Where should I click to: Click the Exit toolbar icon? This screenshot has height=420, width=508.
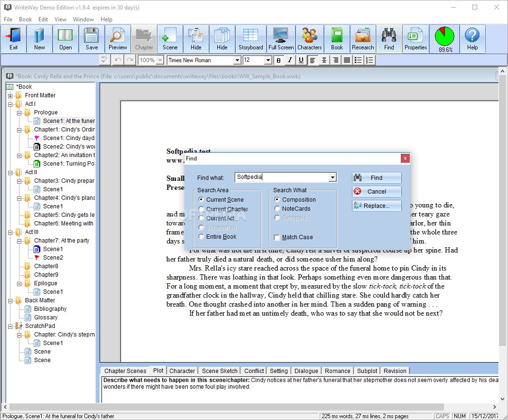pos(14,39)
